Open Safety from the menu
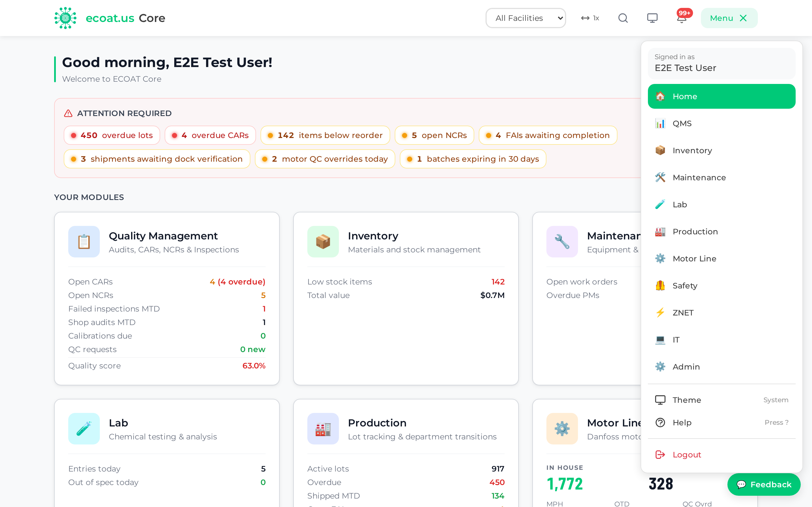812x507 pixels. pos(721,286)
